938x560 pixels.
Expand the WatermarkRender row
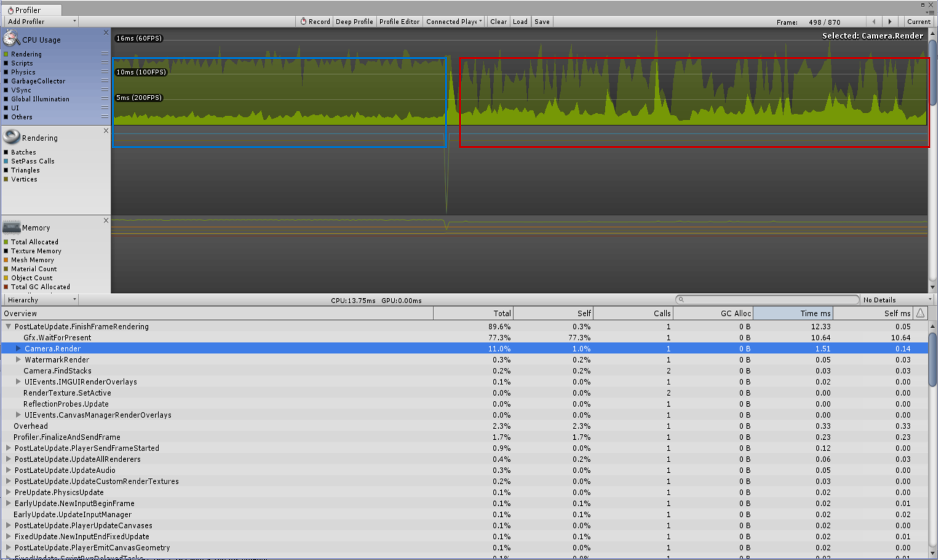tap(18, 360)
